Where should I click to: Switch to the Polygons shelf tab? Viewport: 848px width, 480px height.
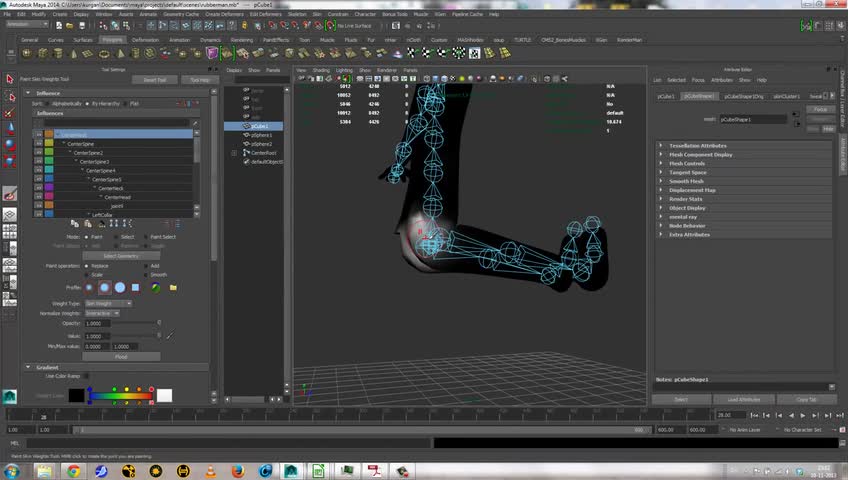tap(112, 40)
